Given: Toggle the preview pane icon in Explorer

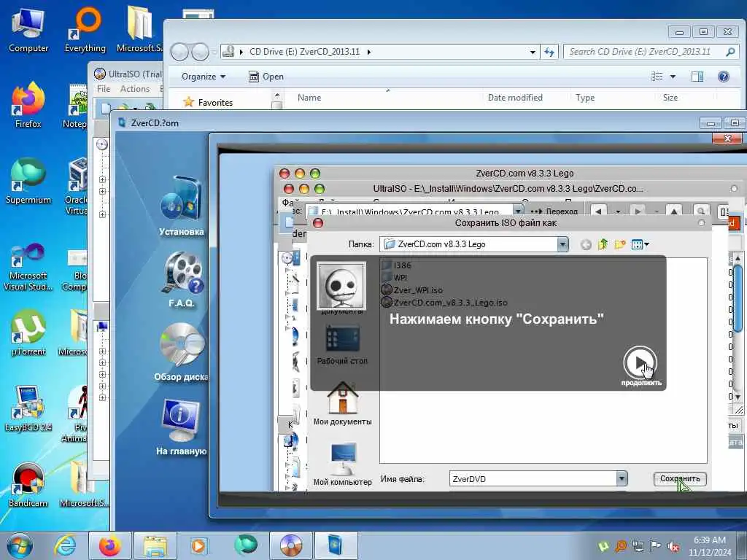Looking at the screenshot, I should coord(697,76).
